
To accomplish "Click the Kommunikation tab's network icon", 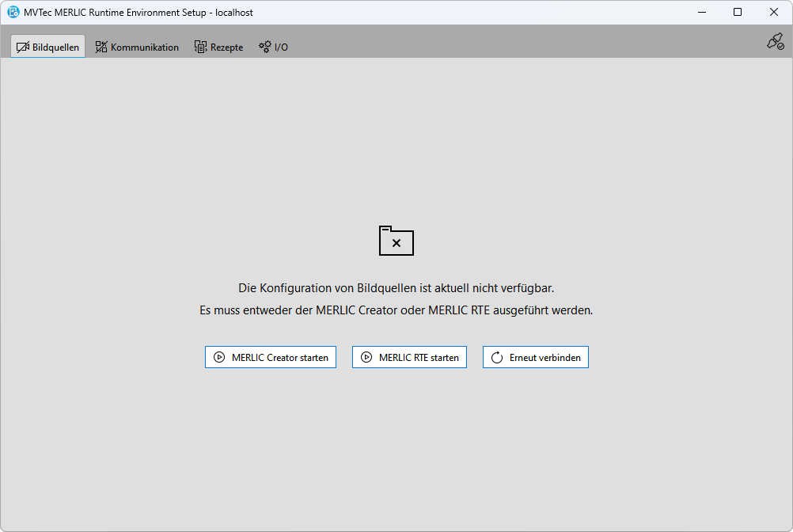I will pos(101,47).
